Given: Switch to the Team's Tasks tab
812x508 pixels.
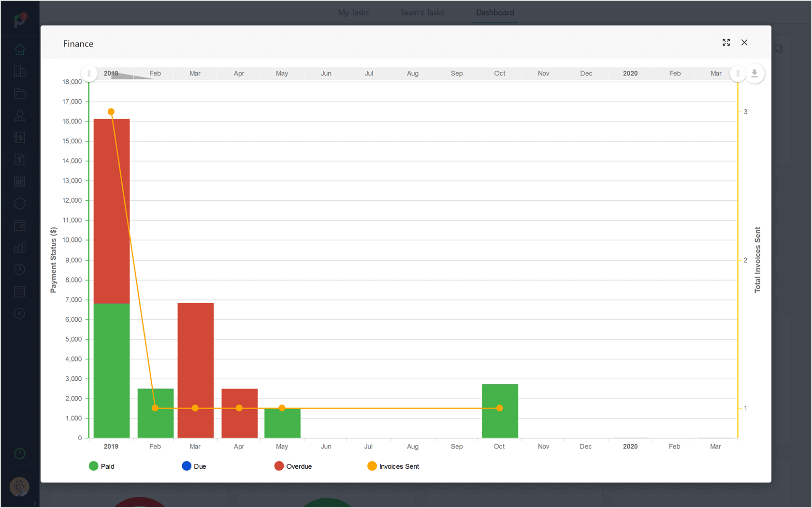Looking at the screenshot, I should 422,13.
